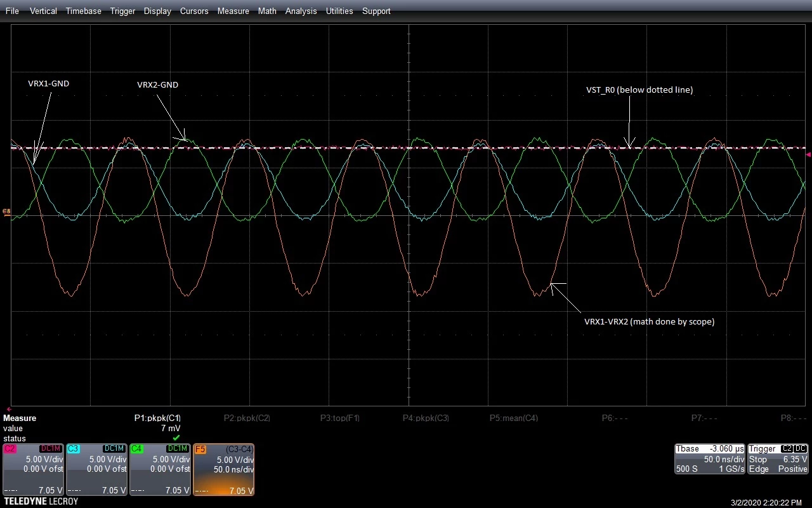The image size is (812, 508).
Task: Click the 'status' row label
Action: click(x=15, y=439)
